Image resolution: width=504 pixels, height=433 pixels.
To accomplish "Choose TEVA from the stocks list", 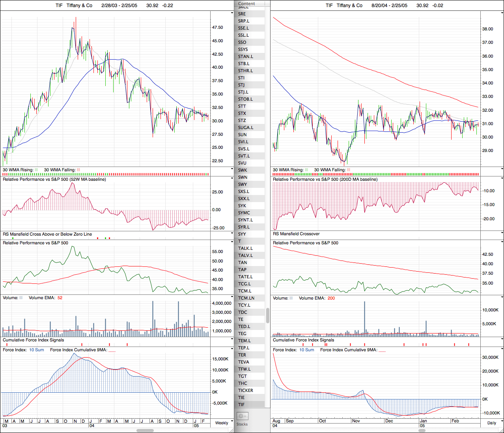I will [x=243, y=362].
